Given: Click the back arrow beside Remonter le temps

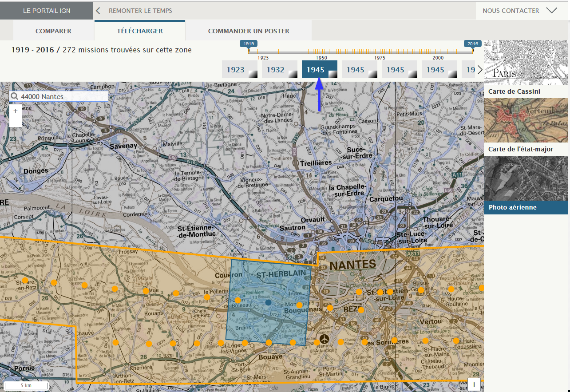Looking at the screenshot, I should pyautogui.click(x=98, y=10).
